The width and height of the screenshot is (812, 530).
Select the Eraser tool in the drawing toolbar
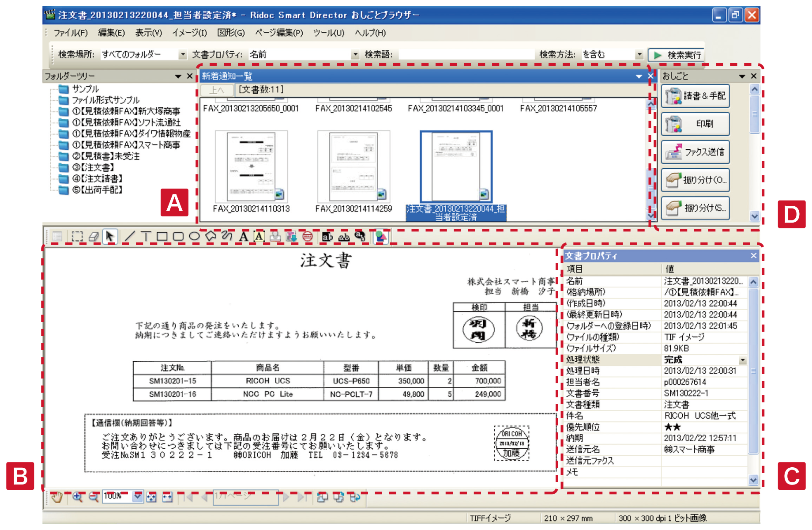(x=93, y=237)
